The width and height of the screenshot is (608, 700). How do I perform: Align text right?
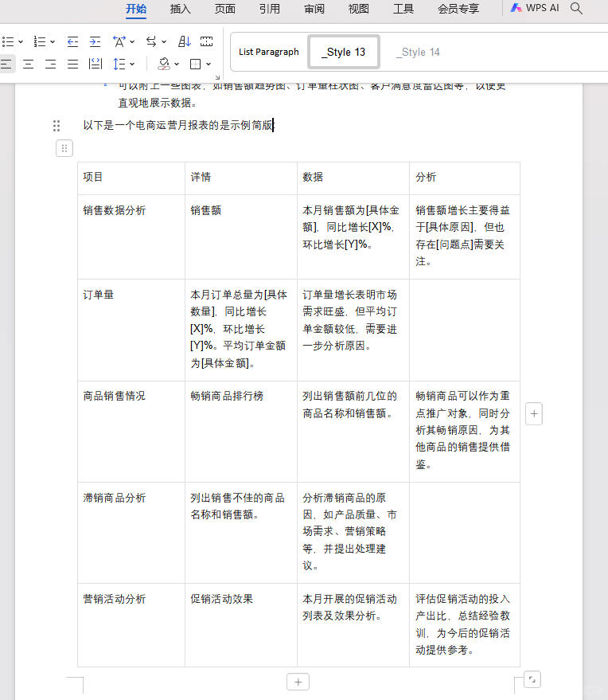50,65
